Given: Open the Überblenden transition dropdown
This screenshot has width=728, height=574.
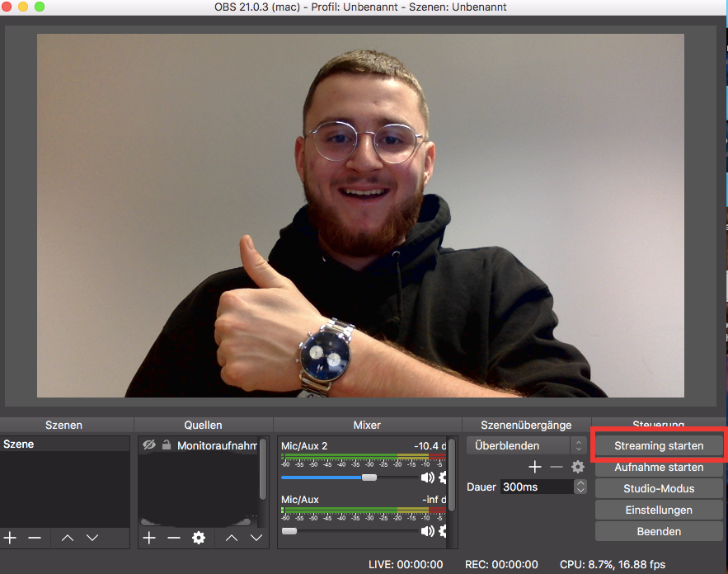Looking at the screenshot, I should coord(525,445).
